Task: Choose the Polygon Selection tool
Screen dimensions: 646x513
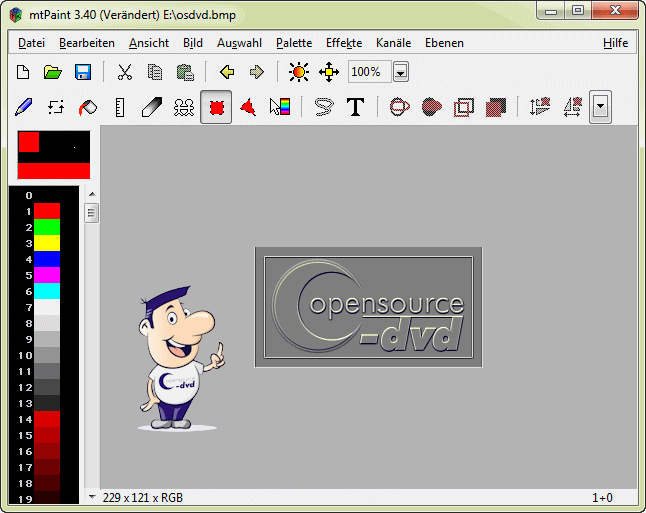Action: pos(247,107)
